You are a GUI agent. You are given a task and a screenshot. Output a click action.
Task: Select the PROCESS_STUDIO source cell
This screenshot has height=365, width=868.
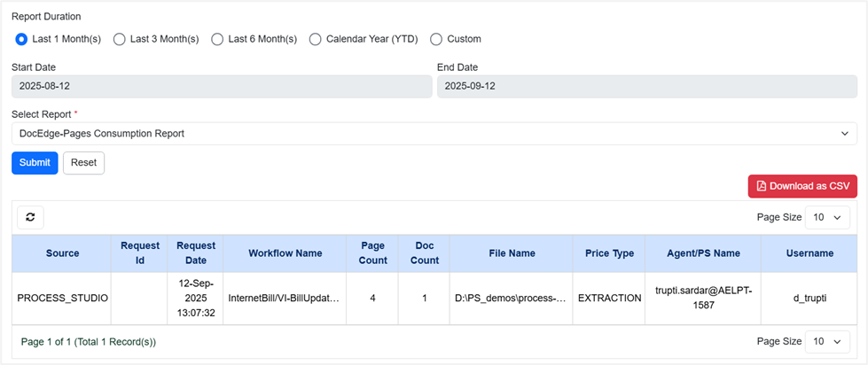(x=63, y=299)
